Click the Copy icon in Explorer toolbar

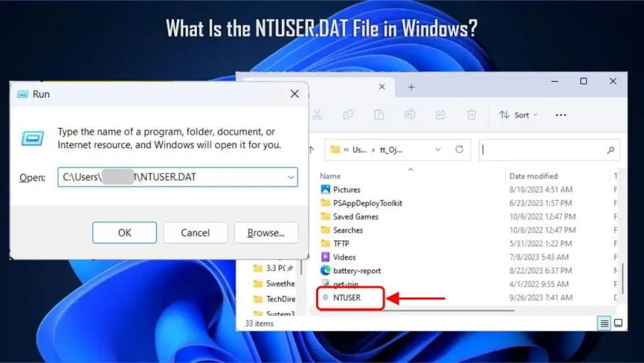click(348, 115)
